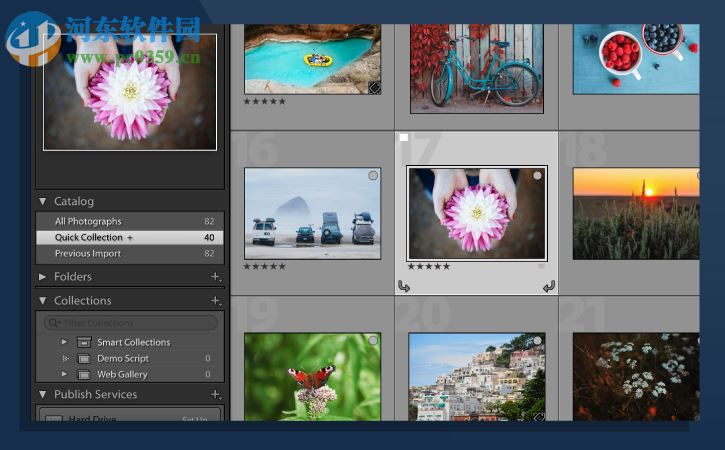Image resolution: width=725 pixels, height=450 pixels.
Task: Open the Filter Collections magnifier search options
Action: [54, 323]
